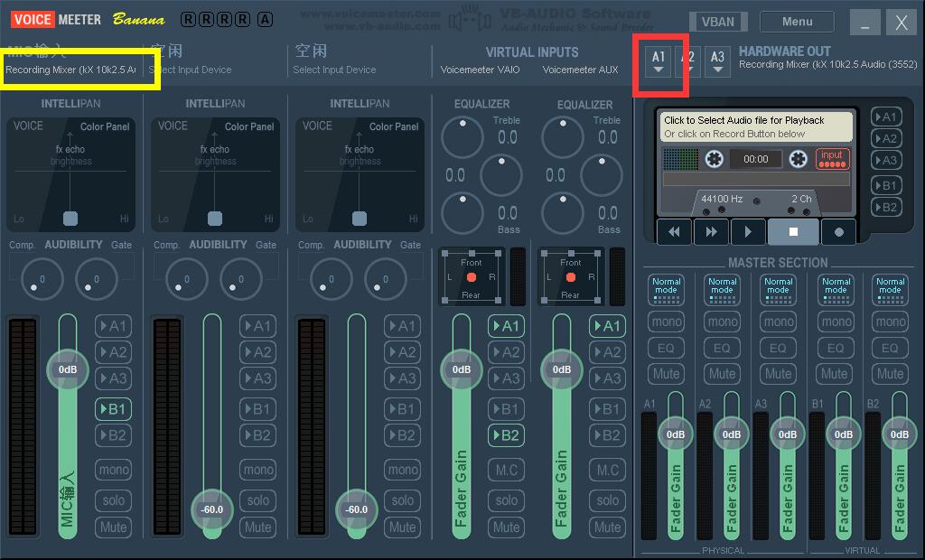Viewport: 925px width, 560px height.
Task: Fast-forward the cassette recorder
Action: [711, 232]
